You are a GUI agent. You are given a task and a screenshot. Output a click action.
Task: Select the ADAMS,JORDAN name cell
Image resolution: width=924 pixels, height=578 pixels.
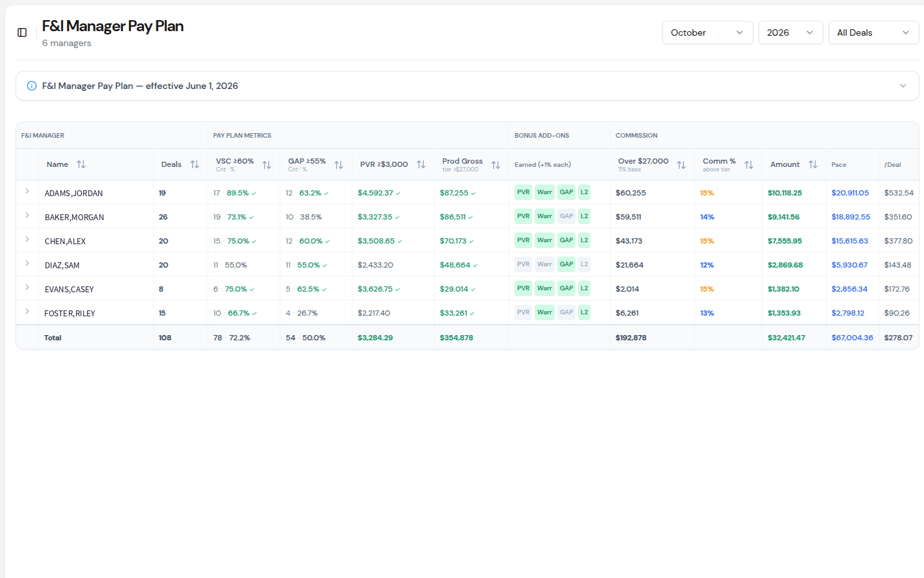(96, 193)
